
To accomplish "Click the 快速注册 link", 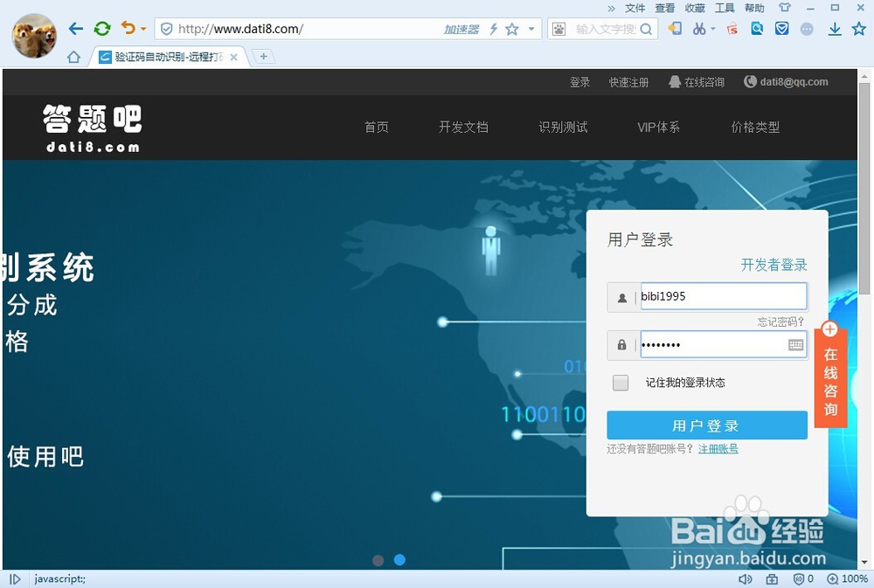I will 628,82.
